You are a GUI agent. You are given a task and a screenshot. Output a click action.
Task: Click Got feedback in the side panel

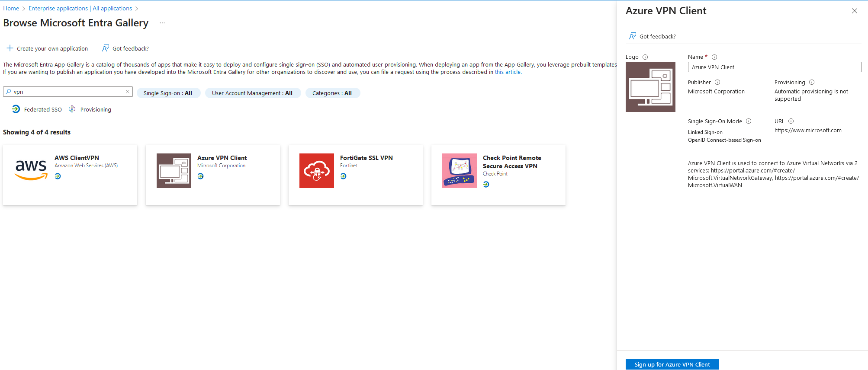[653, 36]
